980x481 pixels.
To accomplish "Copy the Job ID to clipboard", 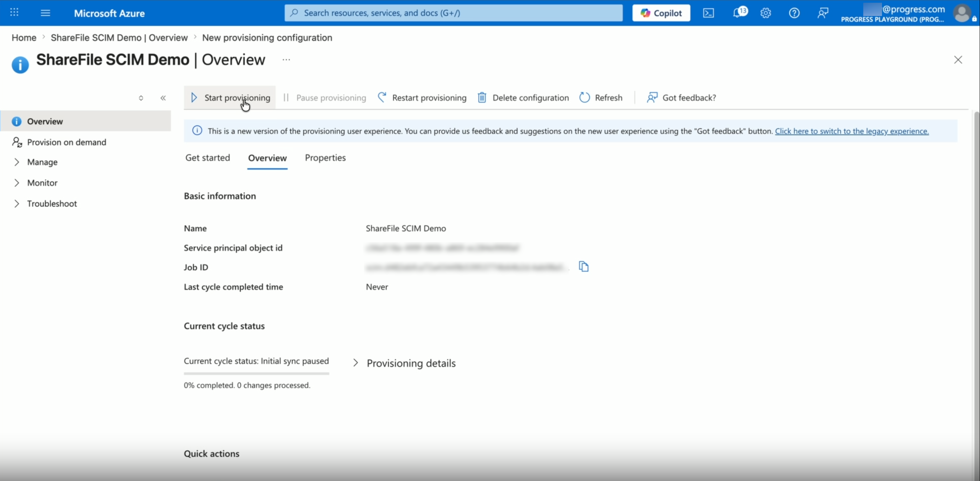I will [x=583, y=267].
